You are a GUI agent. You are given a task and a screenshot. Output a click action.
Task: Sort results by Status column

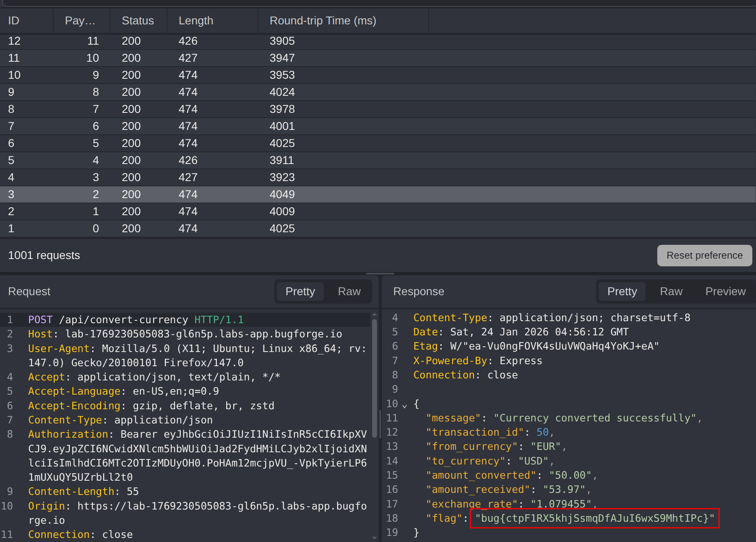point(138,21)
